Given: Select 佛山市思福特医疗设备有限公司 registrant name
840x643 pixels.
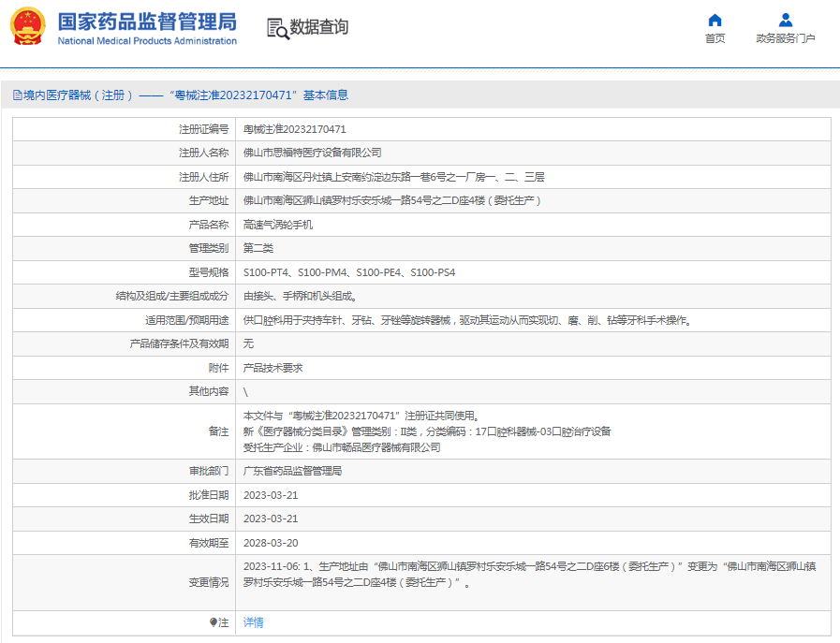Looking at the screenshot, I should [x=313, y=153].
